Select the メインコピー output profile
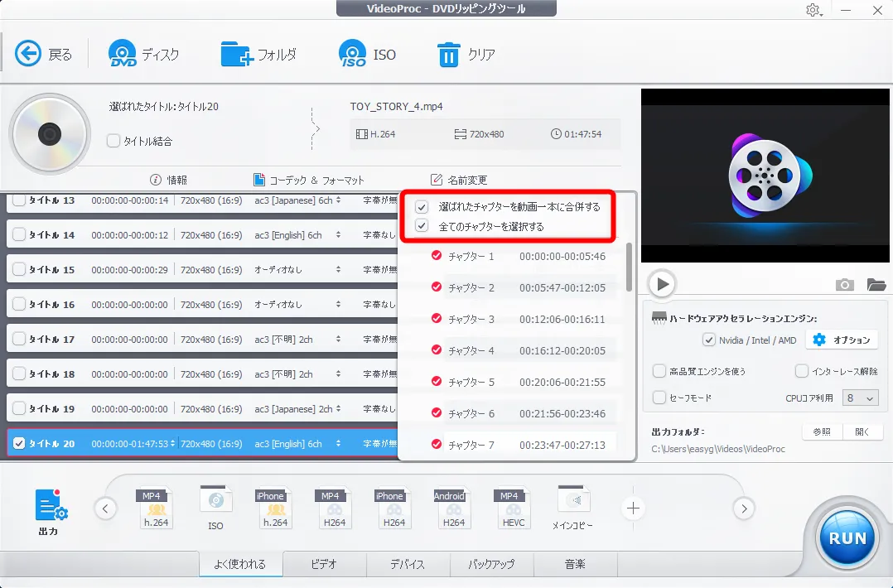Image resolution: width=893 pixels, height=588 pixels. 573,507
